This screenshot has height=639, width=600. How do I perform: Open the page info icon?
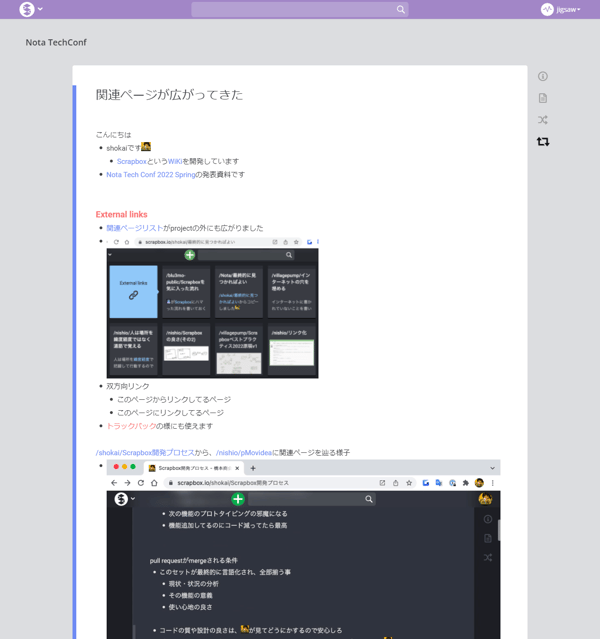coord(543,76)
